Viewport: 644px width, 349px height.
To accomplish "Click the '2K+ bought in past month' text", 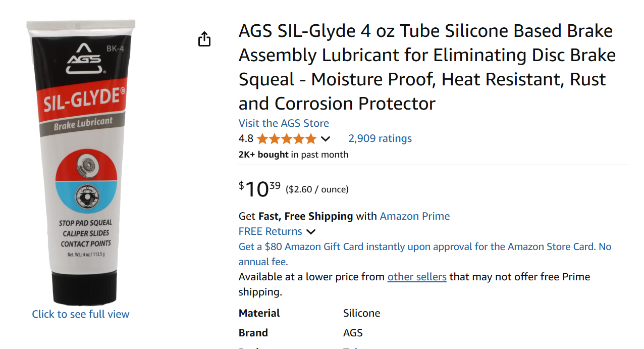I will (293, 155).
